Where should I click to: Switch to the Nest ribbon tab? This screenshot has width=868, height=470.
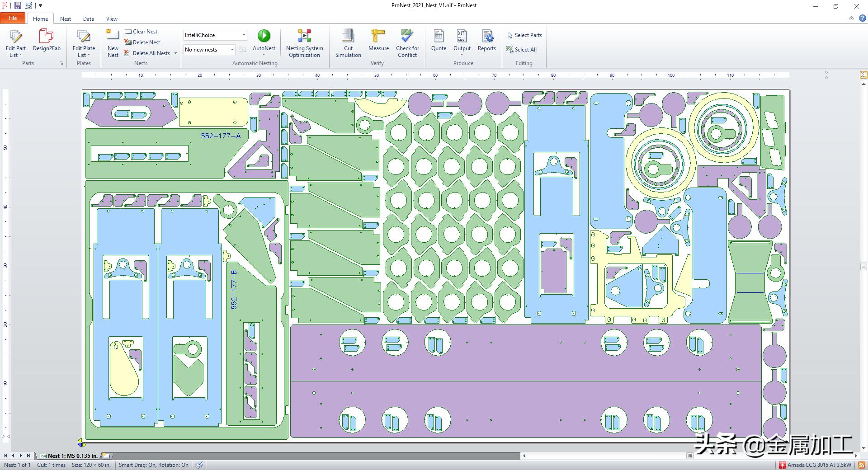pyautogui.click(x=66, y=19)
